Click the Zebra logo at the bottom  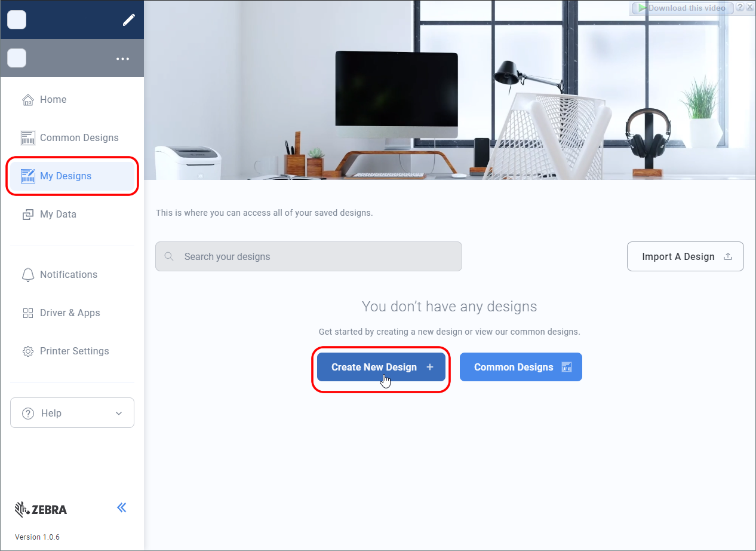pos(41,509)
